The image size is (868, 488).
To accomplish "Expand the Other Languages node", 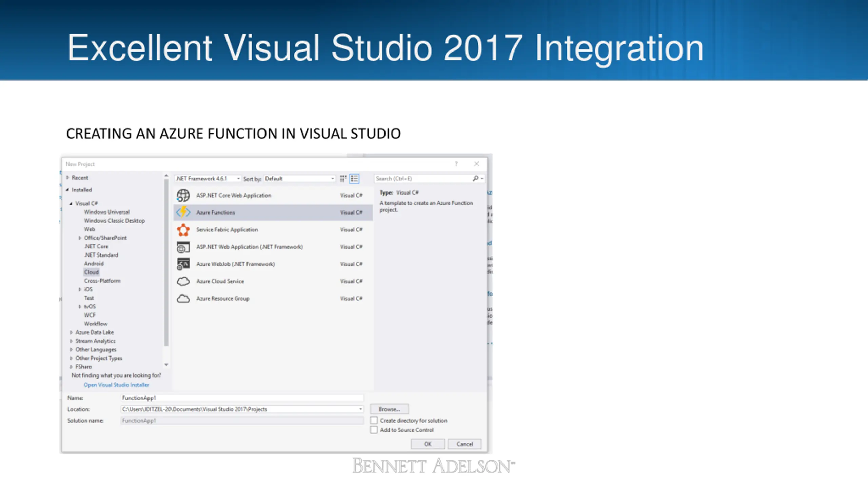I will 71,349.
